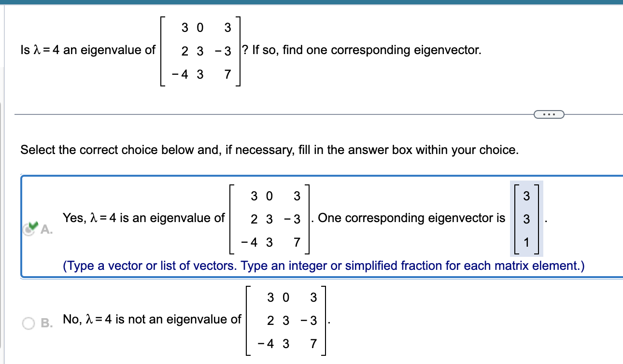Click the choice B answer region
623x364 pixels.
tap(193, 320)
